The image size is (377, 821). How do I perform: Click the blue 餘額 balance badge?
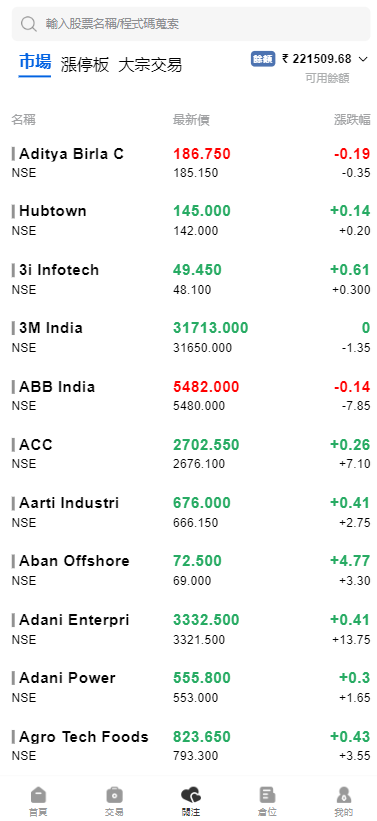[x=263, y=59]
